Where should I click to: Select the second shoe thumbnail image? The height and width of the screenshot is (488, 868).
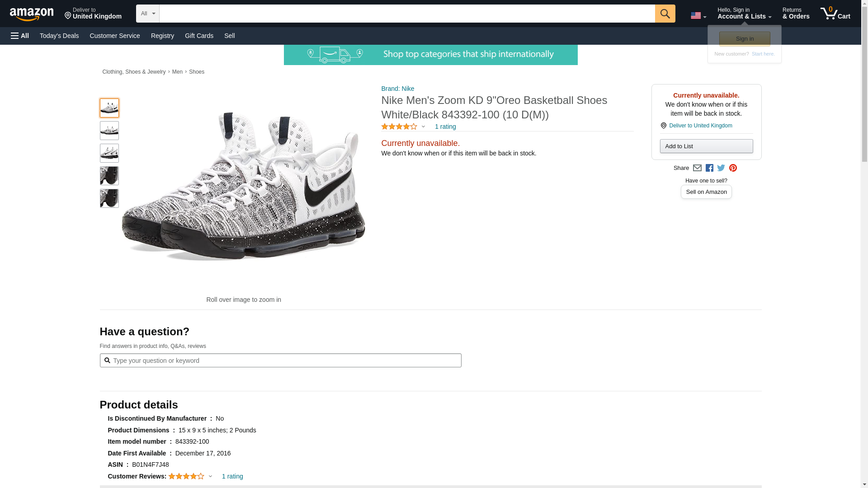pyautogui.click(x=109, y=131)
